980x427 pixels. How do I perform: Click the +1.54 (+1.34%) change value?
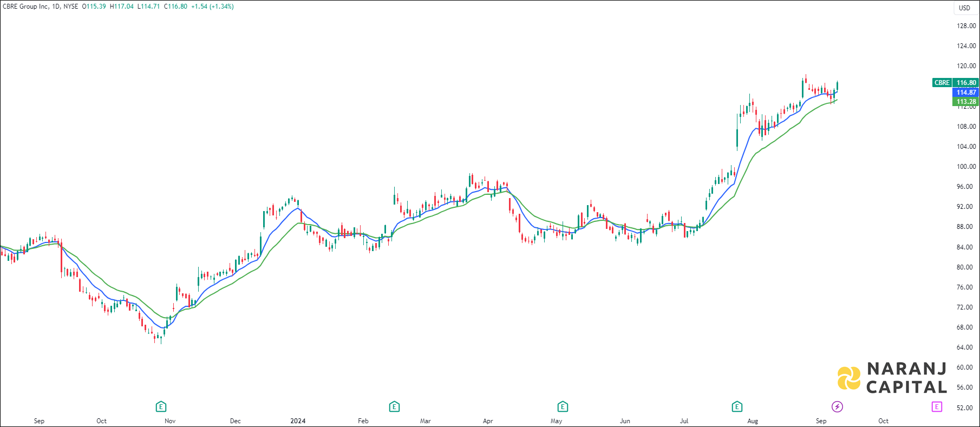pyautogui.click(x=212, y=6)
